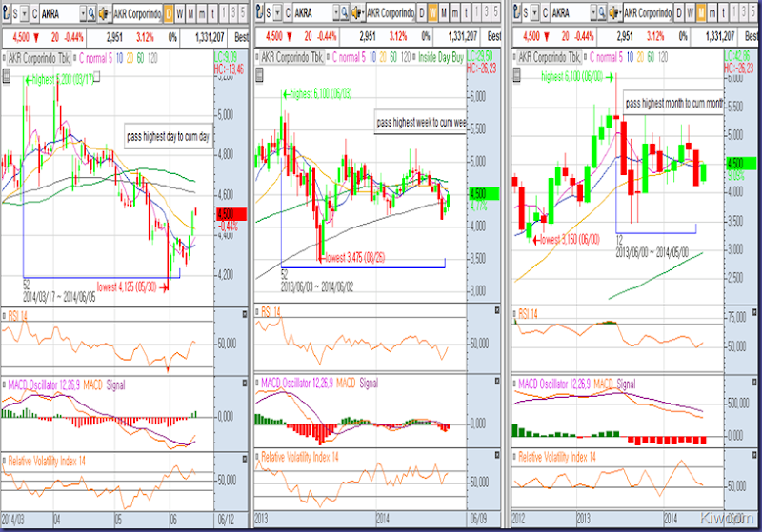Select daily (D) period in middle chart
The image size is (762, 532).
pos(421,13)
